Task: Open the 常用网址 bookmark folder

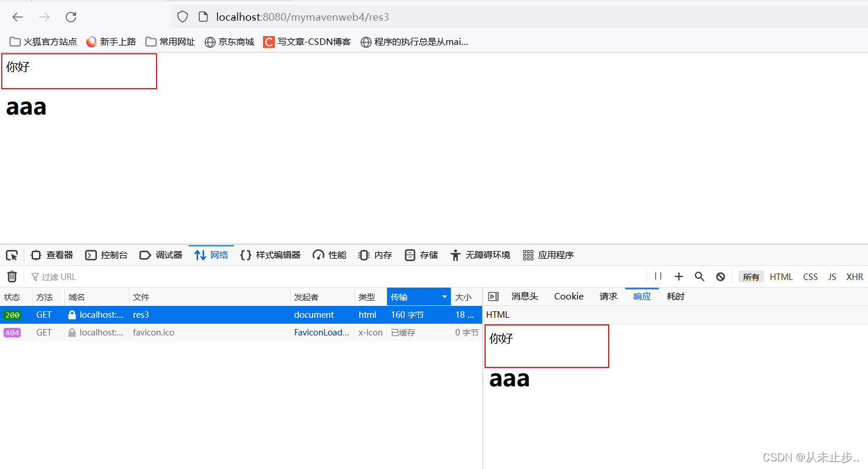Action: (x=170, y=42)
